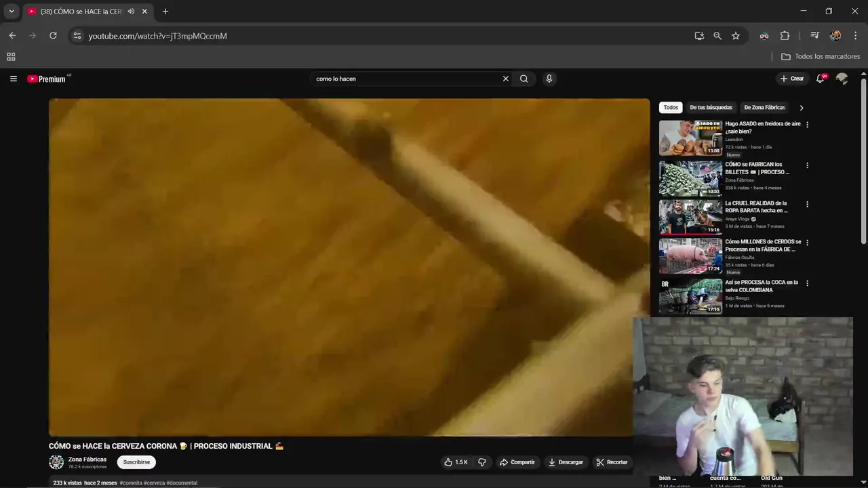
Task: Open the YouTube guide hamburger menu
Action: (x=13, y=79)
